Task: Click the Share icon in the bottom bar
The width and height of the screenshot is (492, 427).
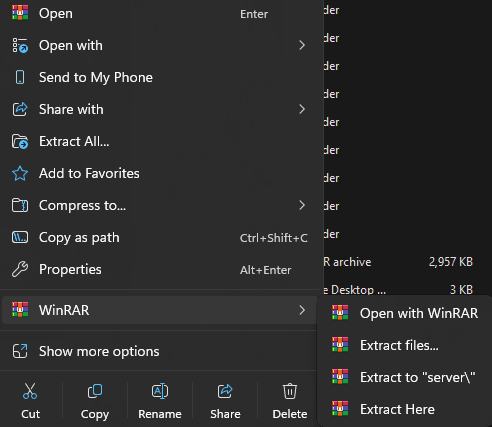Action: 225,391
